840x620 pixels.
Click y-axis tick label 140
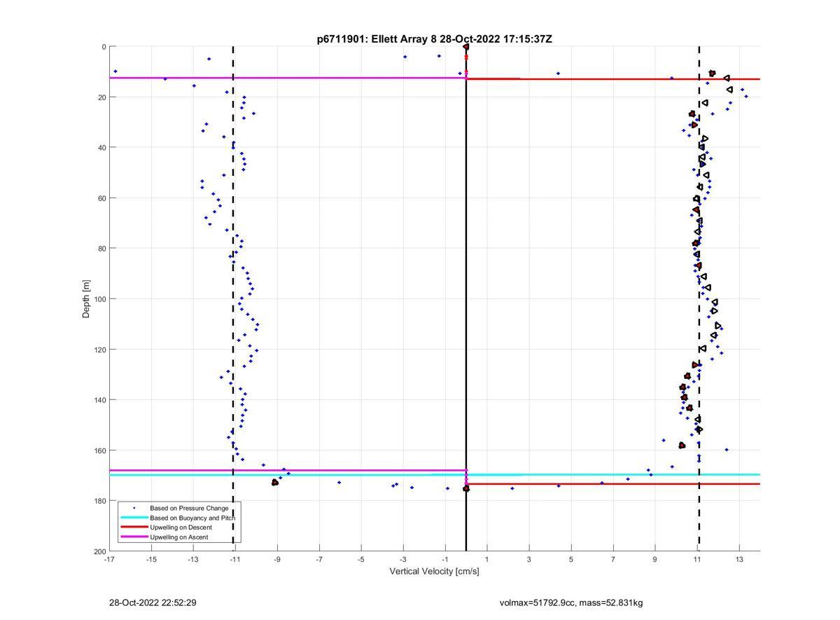point(100,400)
